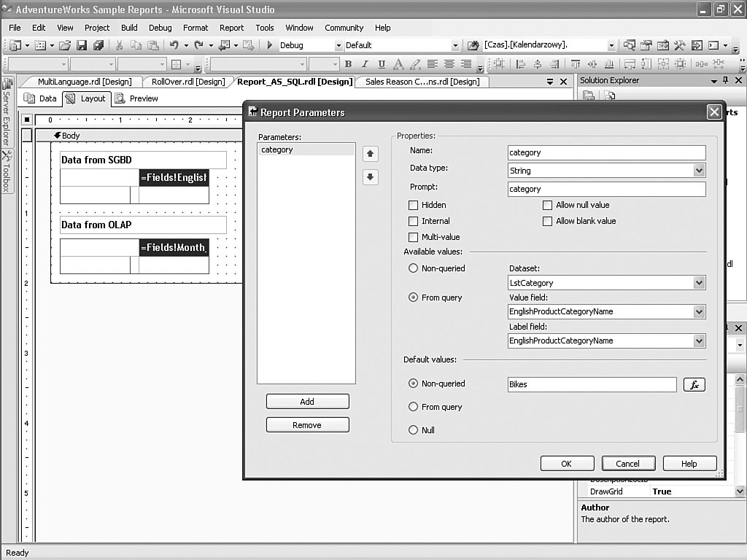Viewport: 747px width, 560px height.
Task: Toggle Underline formatting
Action: coord(382,64)
